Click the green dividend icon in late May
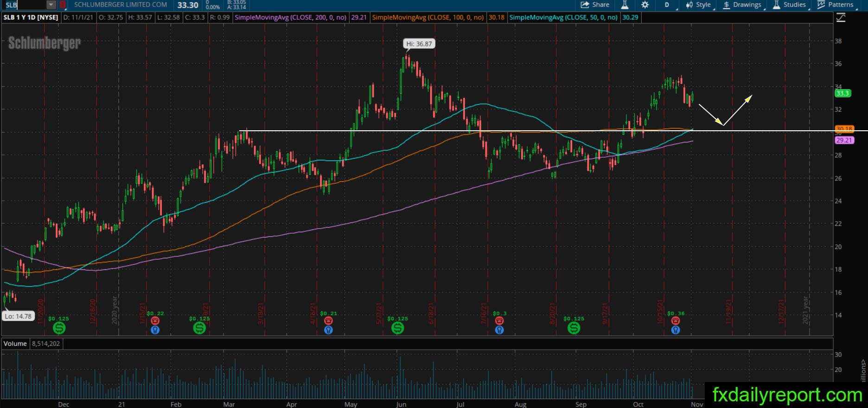868x408 pixels. click(x=397, y=328)
